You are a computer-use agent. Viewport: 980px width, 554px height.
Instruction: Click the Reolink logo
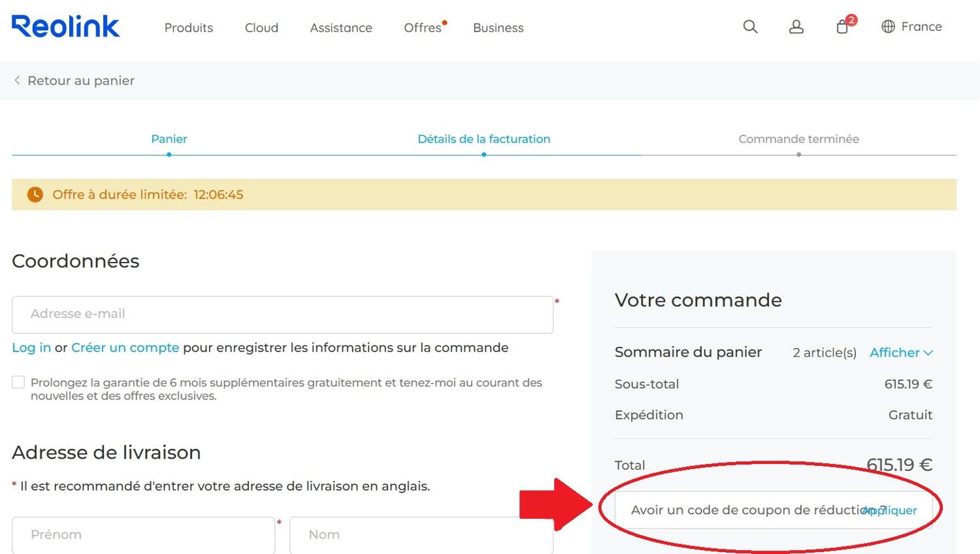coord(65,26)
